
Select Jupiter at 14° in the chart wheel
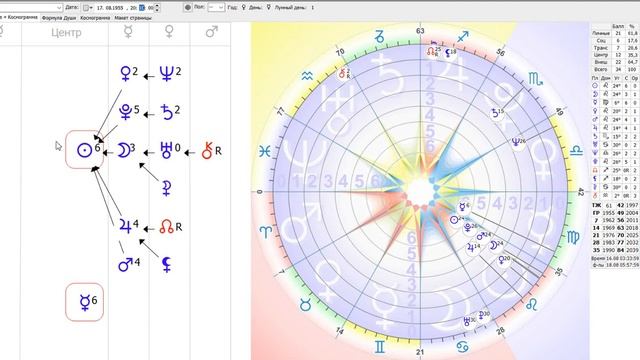(473, 248)
